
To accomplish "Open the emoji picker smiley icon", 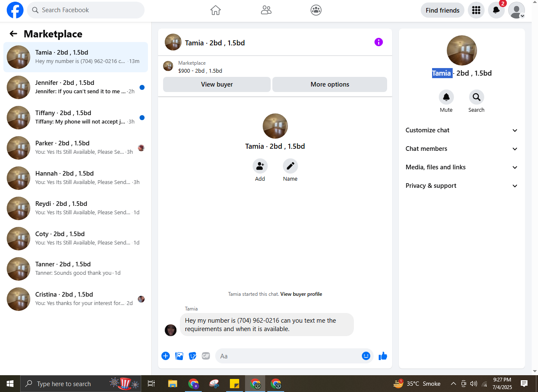I will (x=366, y=356).
